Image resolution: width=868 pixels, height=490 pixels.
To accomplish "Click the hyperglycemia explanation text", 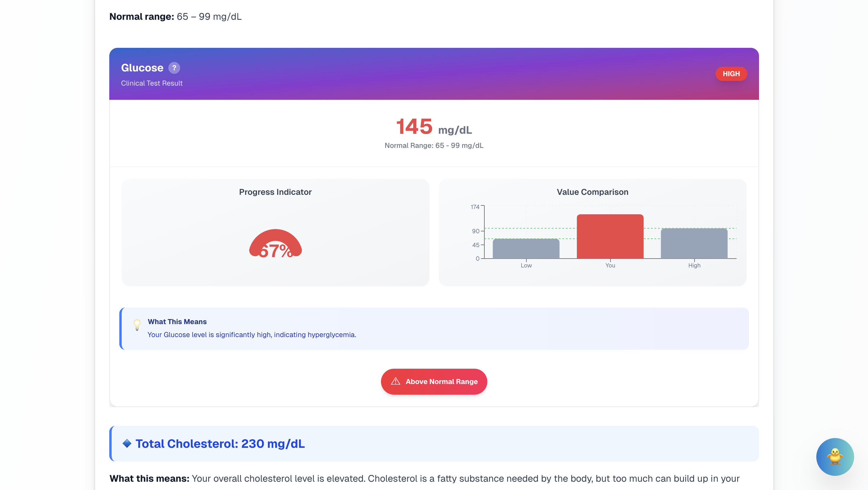I will [x=252, y=334].
